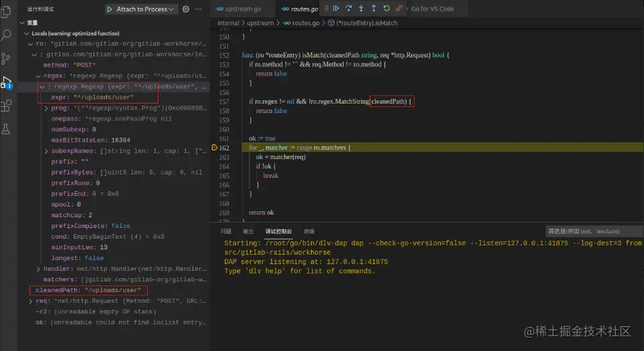Start debugging with the green play button
Screen dimensions: 644x351
tap(110, 9)
